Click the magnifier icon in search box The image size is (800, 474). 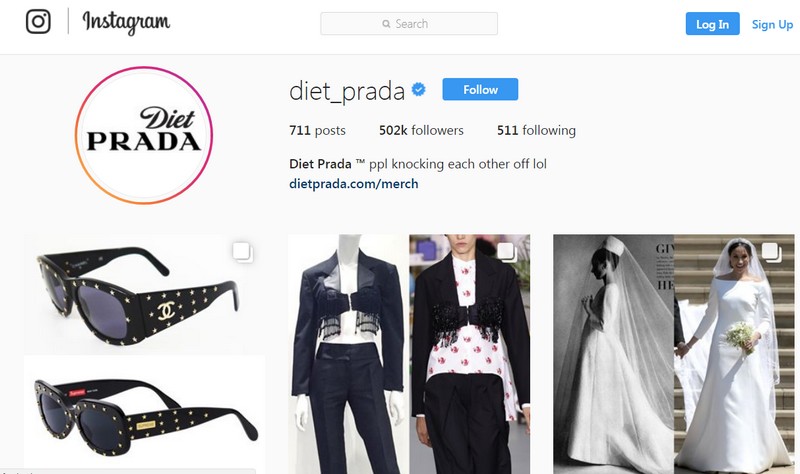click(386, 24)
